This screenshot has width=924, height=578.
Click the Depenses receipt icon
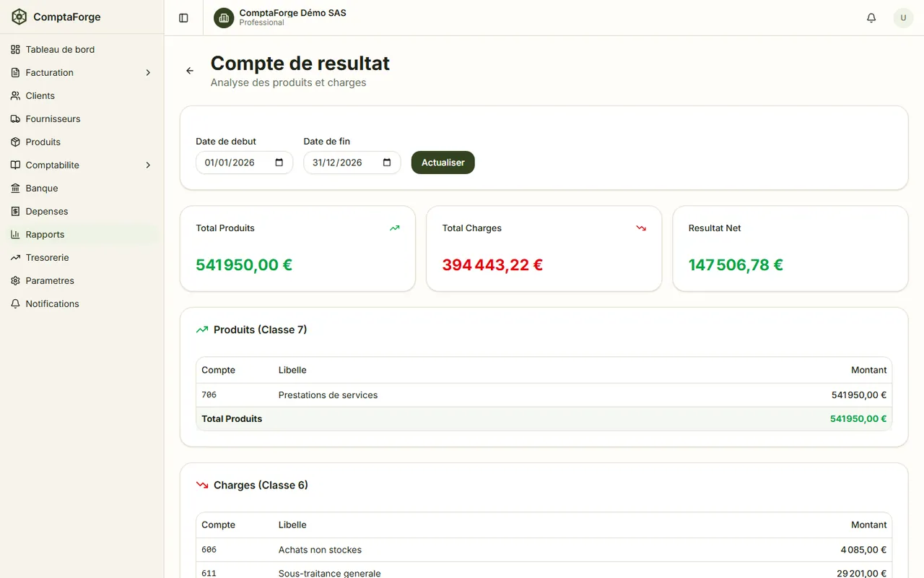pos(16,212)
